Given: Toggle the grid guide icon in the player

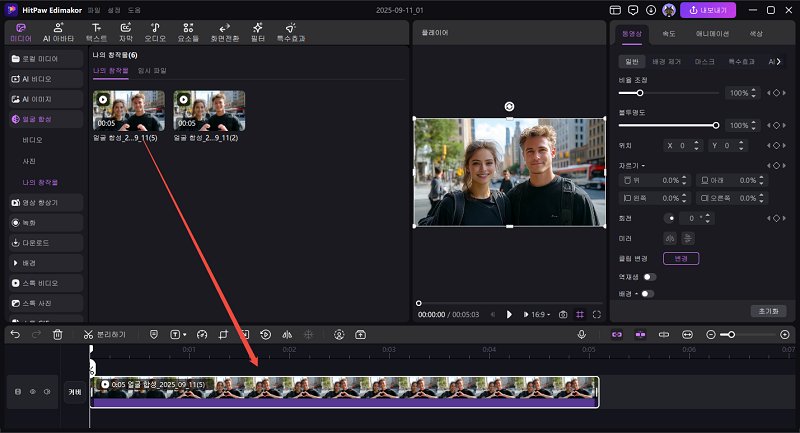Looking at the screenshot, I should click(580, 315).
